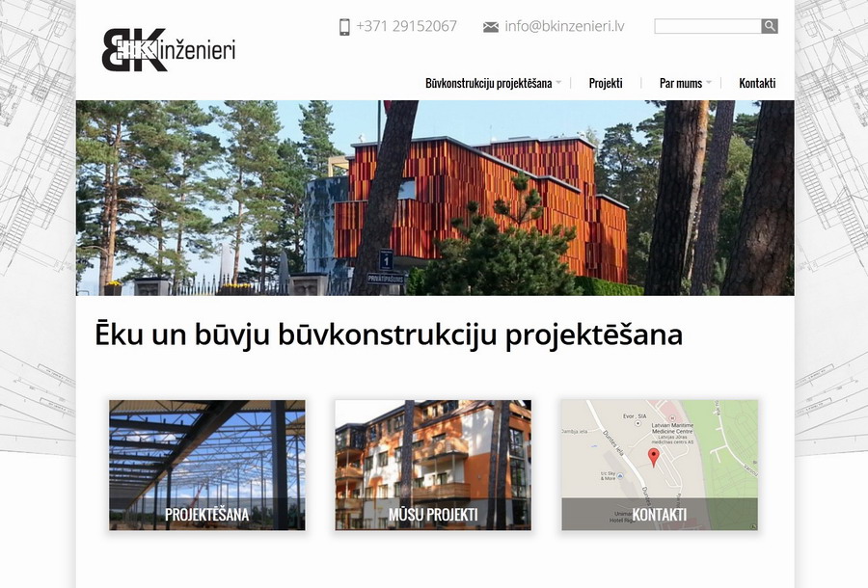Expand the Par mums dropdown arrow

click(709, 83)
